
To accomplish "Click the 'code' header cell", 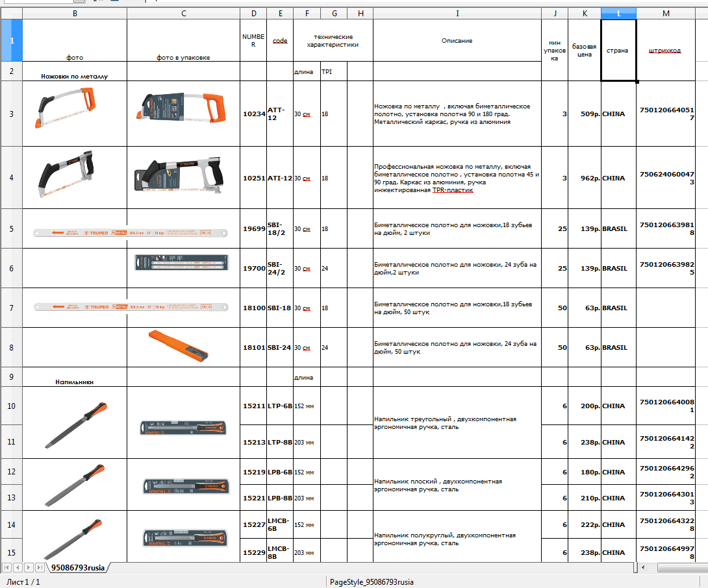I will [280, 40].
